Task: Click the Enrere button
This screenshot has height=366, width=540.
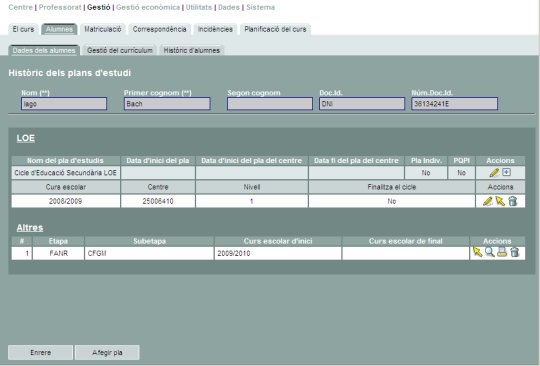Action: click(41, 353)
